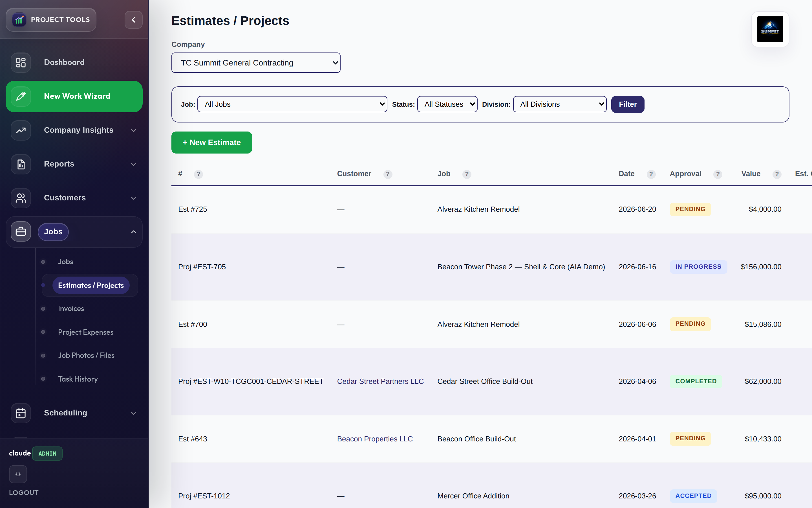Click the New Work Wizard pencil icon
Screen dimensions: 812x508
click(21, 97)
